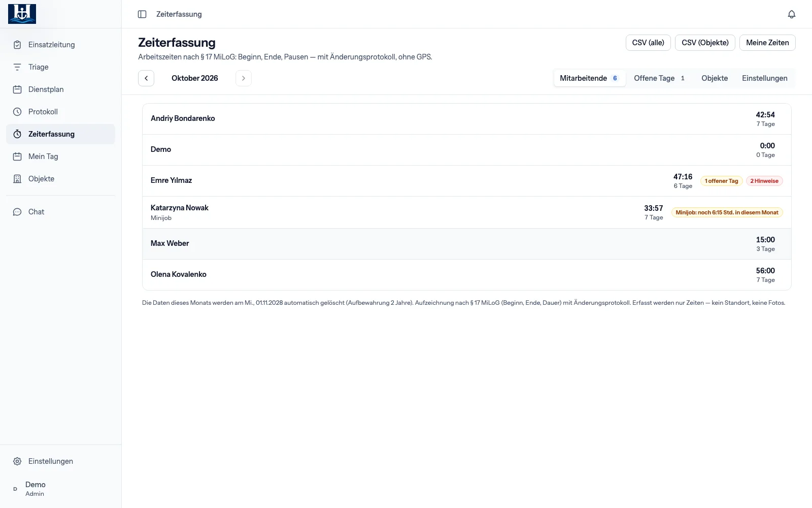This screenshot has height=508, width=812.
Task: Click the Zeiterfassung breadcrumb text
Action: tap(179, 14)
